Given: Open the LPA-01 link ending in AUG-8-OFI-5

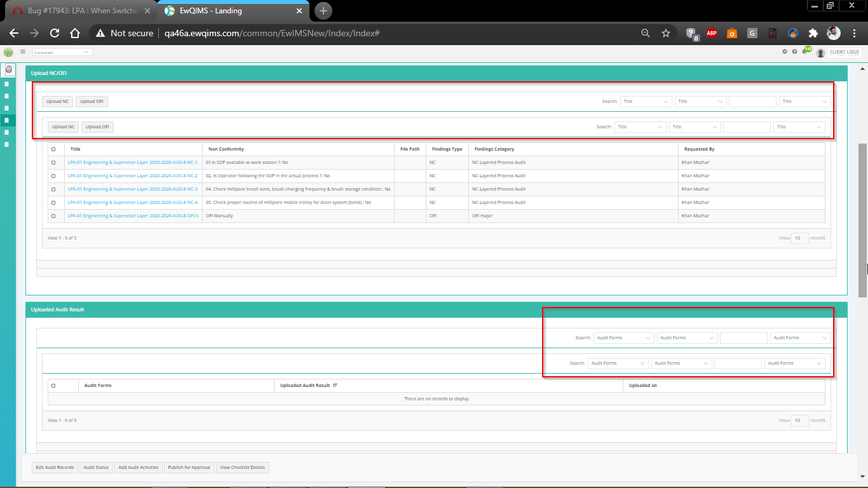Looking at the screenshot, I should coord(133,216).
